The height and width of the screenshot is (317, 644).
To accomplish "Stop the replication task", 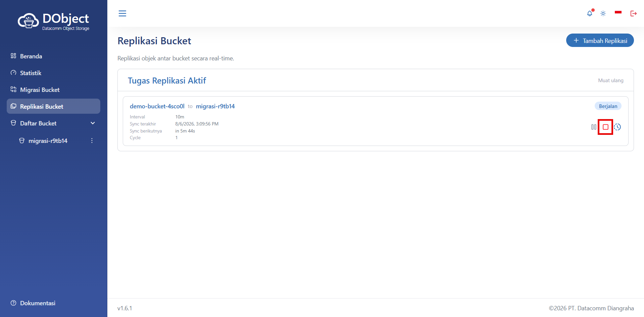I will point(605,127).
